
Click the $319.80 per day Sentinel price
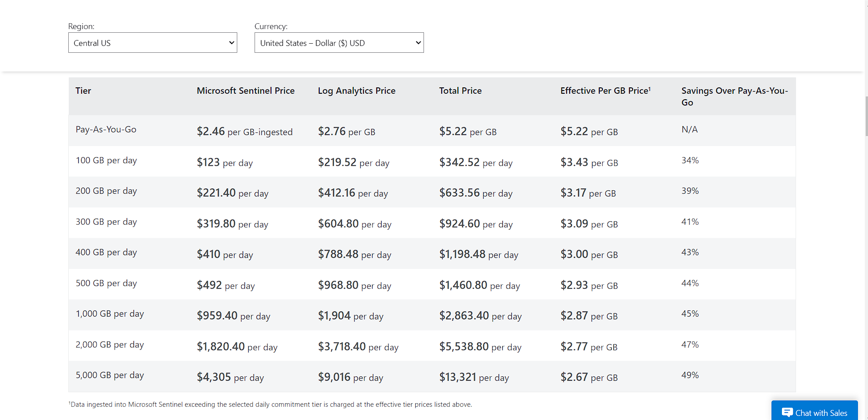click(232, 224)
